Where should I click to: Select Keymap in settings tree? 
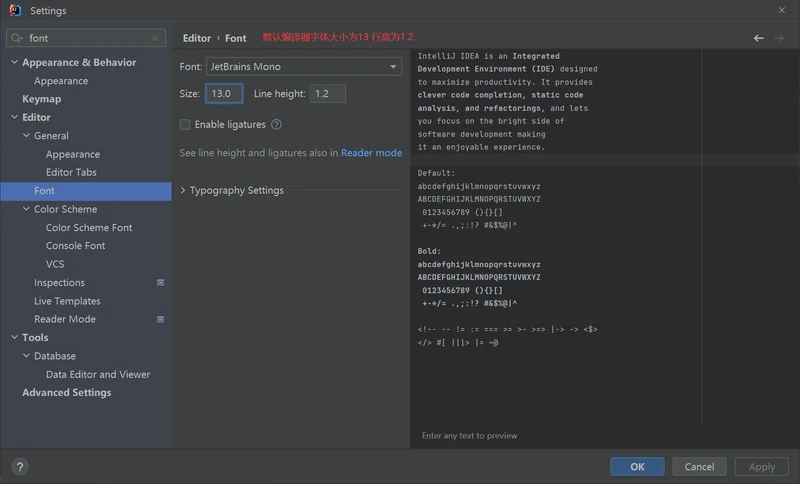click(41, 99)
